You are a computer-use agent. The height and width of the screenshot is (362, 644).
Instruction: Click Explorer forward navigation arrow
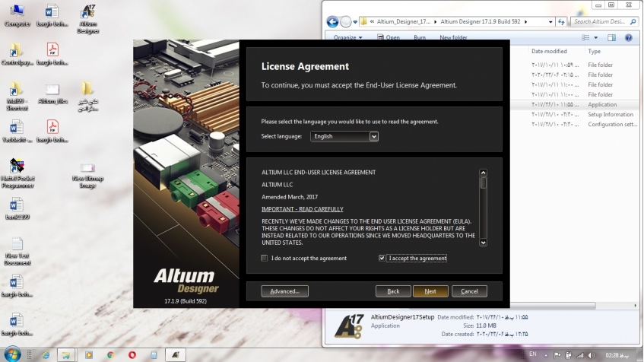pyautogui.click(x=346, y=22)
